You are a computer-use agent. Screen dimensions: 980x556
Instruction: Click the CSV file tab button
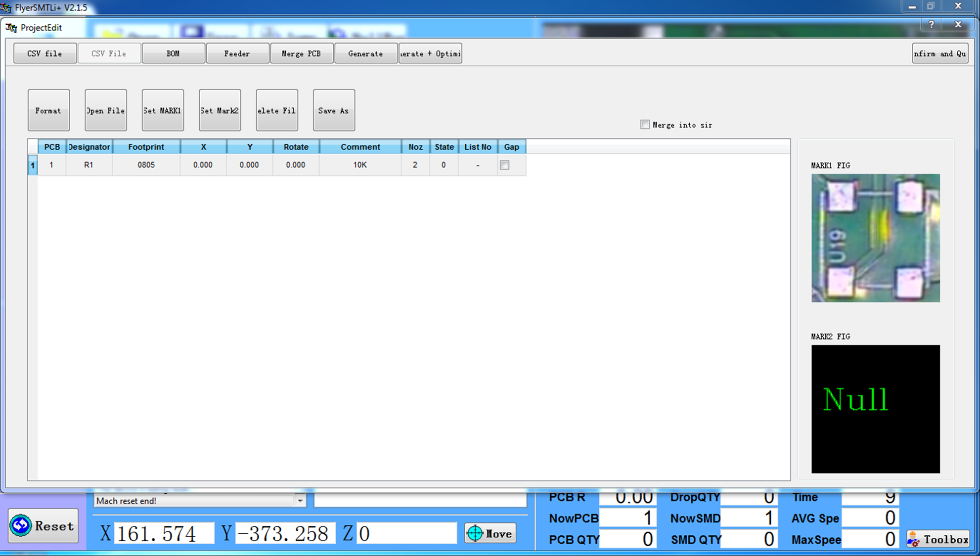click(x=45, y=53)
